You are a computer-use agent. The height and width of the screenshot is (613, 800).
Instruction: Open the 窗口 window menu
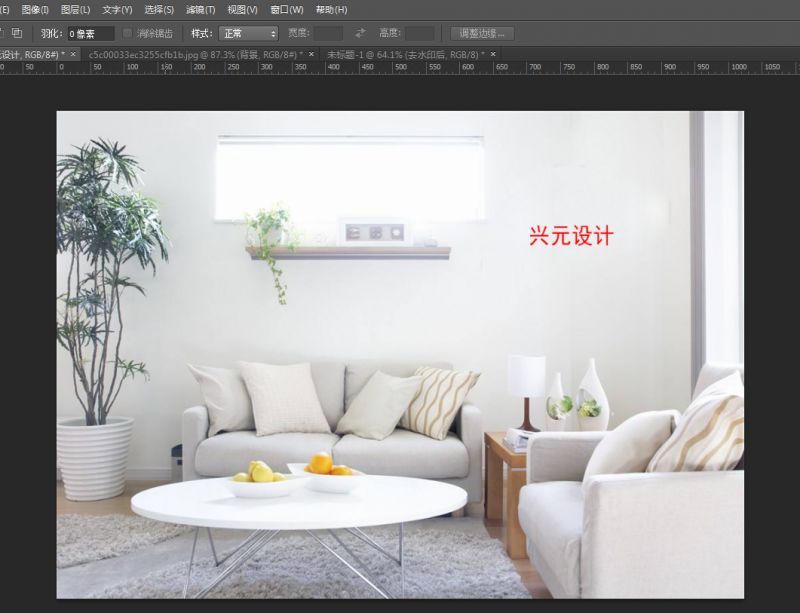click(x=287, y=8)
